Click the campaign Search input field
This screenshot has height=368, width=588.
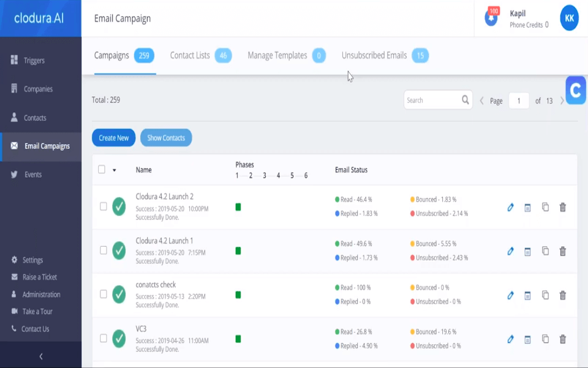coord(438,100)
